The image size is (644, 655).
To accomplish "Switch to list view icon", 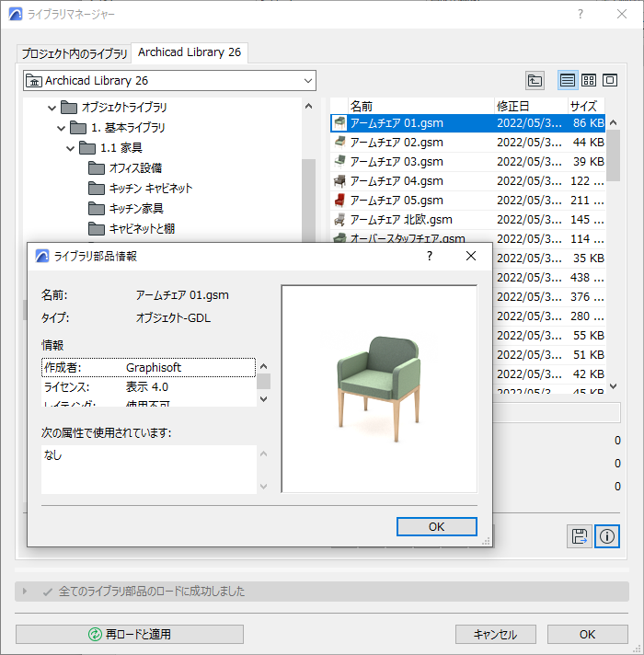I will click(568, 80).
